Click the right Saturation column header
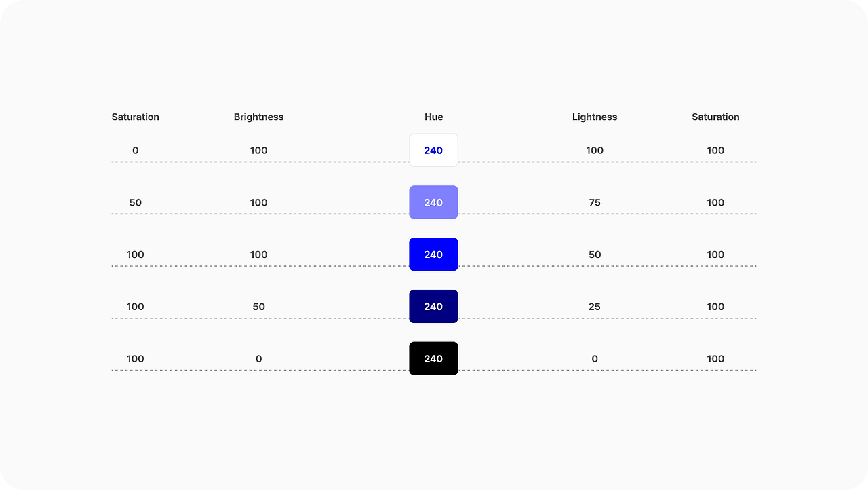Image resolution: width=868 pixels, height=490 pixels. pyautogui.click(x=715, y=117)
